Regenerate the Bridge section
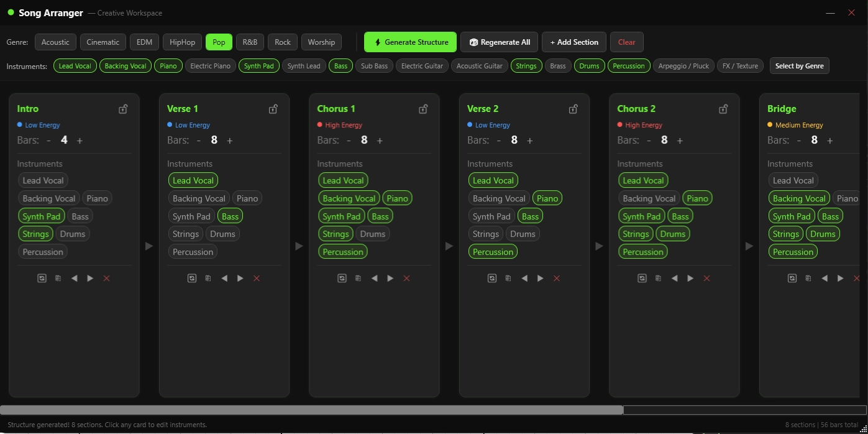 pyautogui.click(x=792, y=278)
